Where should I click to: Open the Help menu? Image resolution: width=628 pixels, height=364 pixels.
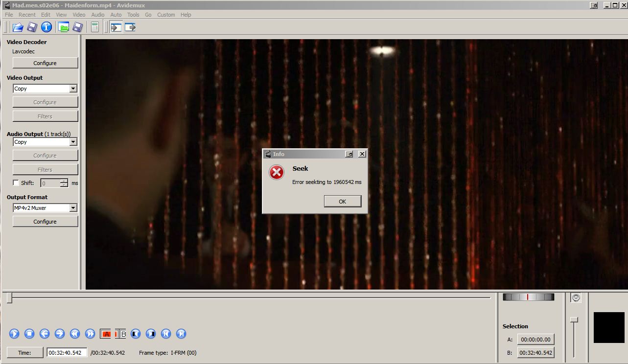(x=186, y=15)
